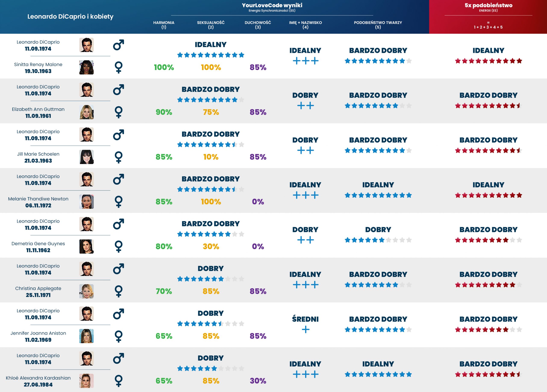Click Sinitta Renay Malone's photo thumbnail
The height and width of the screenshot is (392, 547).
[x=86, y=67]
